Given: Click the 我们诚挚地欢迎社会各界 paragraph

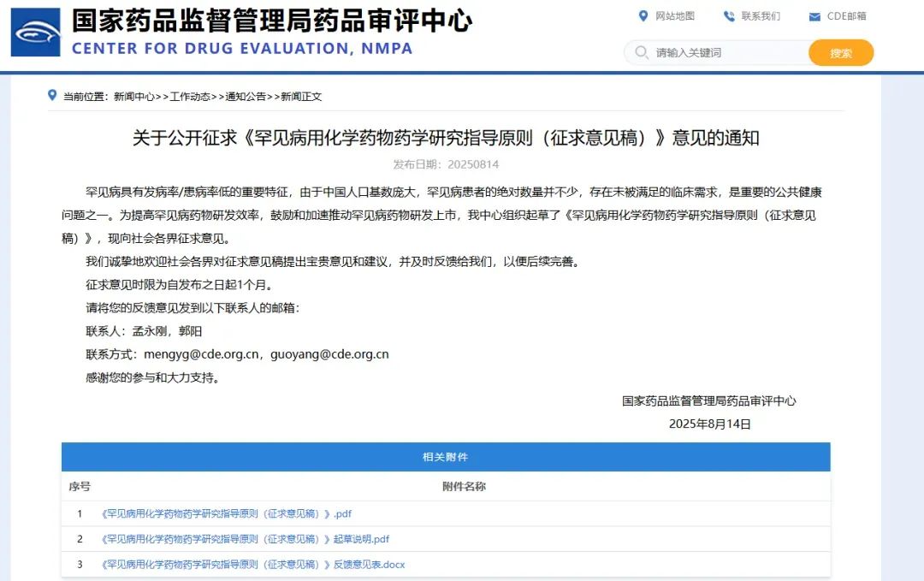Looking at the screenshot, I should pyautogui.click(x=335, y=262).
